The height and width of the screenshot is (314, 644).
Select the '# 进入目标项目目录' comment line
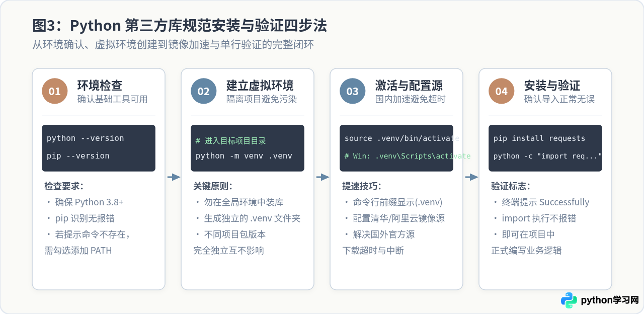[x=230, y=141]
